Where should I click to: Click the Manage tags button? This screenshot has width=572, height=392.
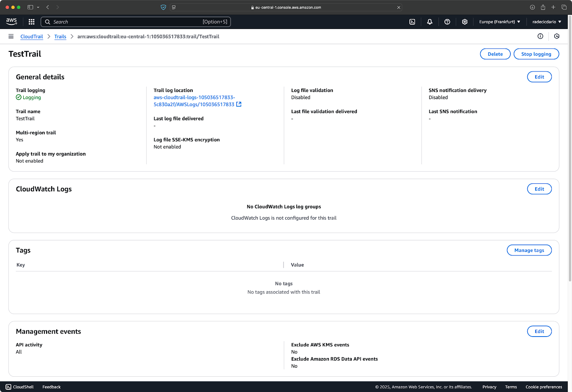pos(529,250)
